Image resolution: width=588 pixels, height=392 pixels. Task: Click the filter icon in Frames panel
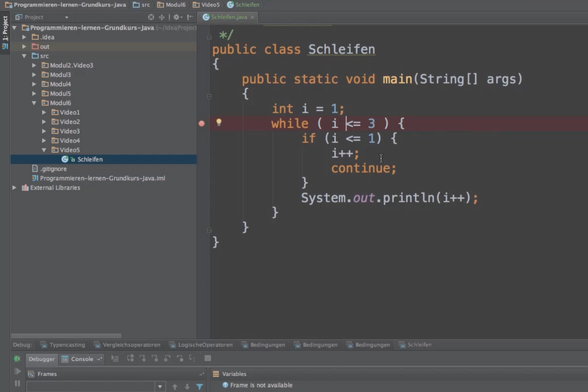pos(199,387)
